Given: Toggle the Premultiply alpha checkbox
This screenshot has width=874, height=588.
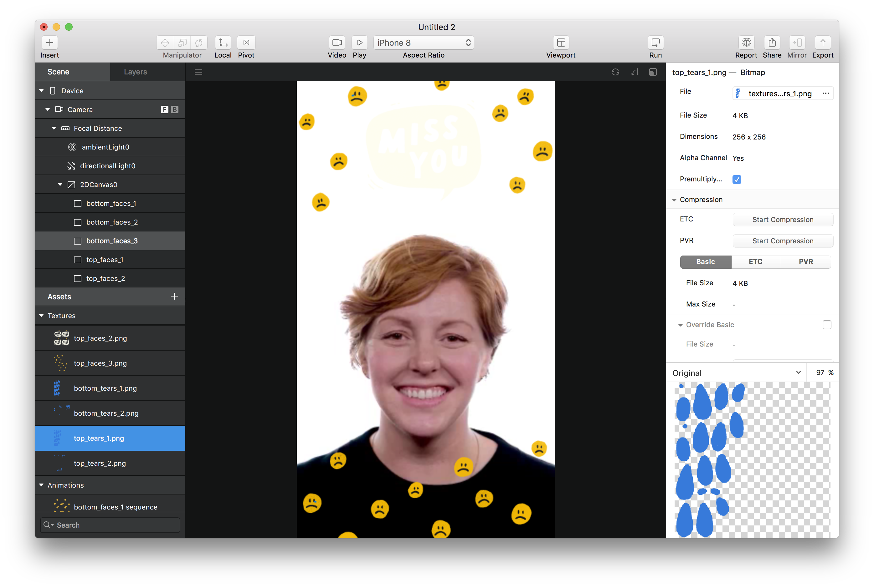Looking at the screenshot, I should (x=737, y=179).
